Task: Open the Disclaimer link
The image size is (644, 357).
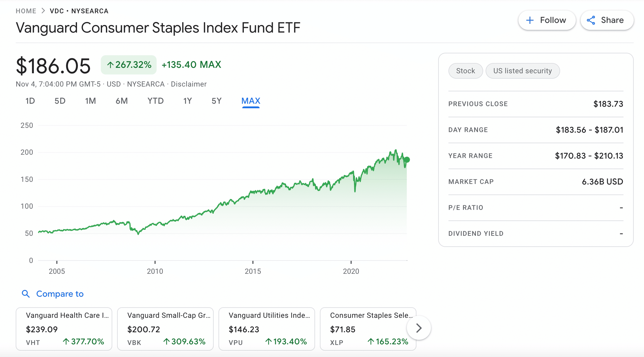Action: [189, 84]
